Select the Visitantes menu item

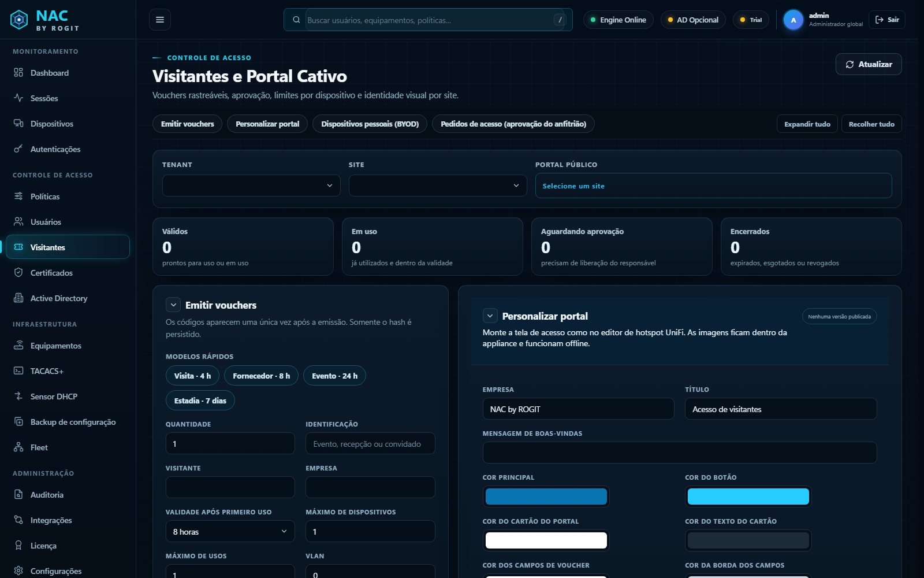pyautogui.click(x=68, y=247)
